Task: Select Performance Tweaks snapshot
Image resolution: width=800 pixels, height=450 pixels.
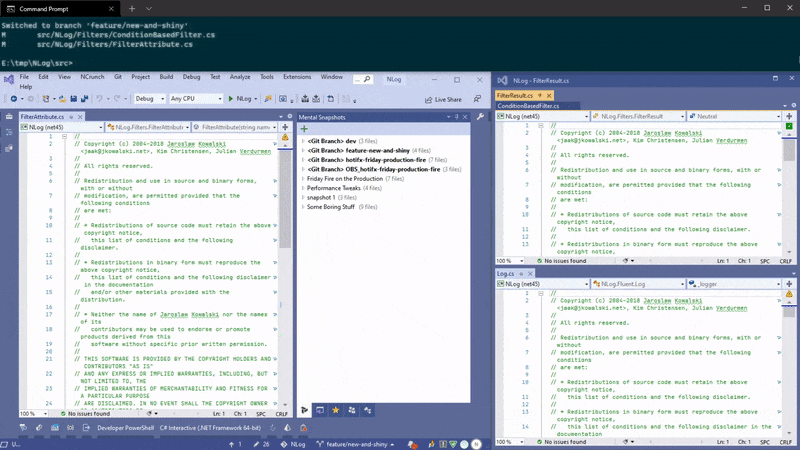Action: [x=333, y=188]
